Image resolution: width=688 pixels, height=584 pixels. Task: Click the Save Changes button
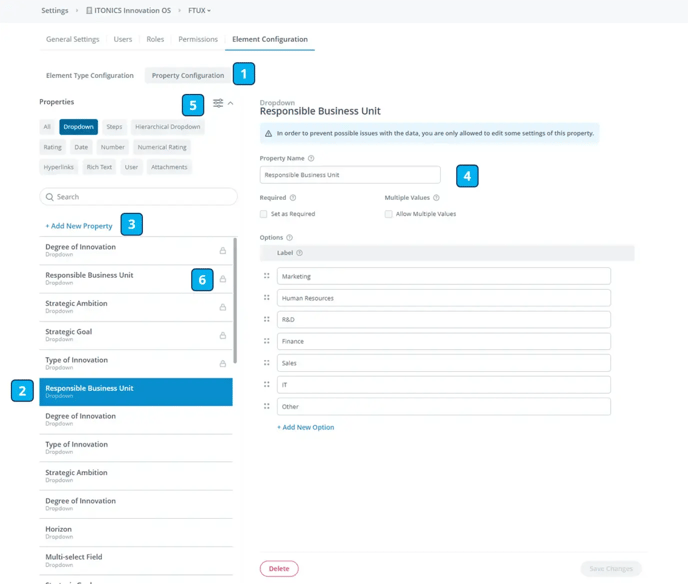(x=611, y=569)
